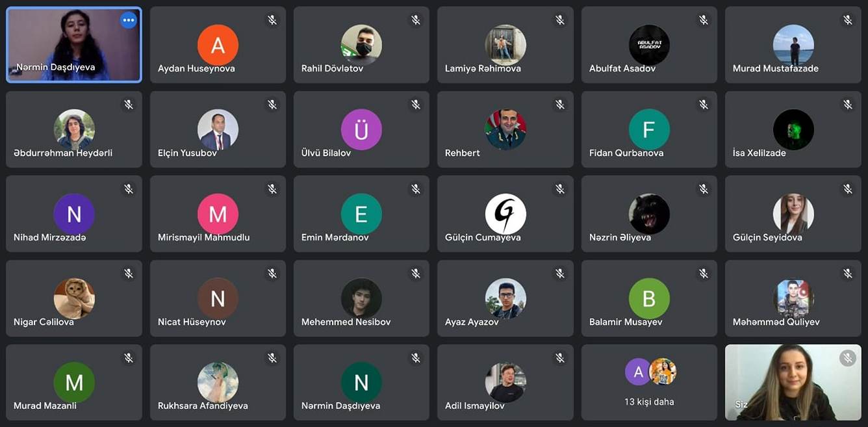Select Mirismayil Mahmudlu's pink M avatar

tap(218, 214)
